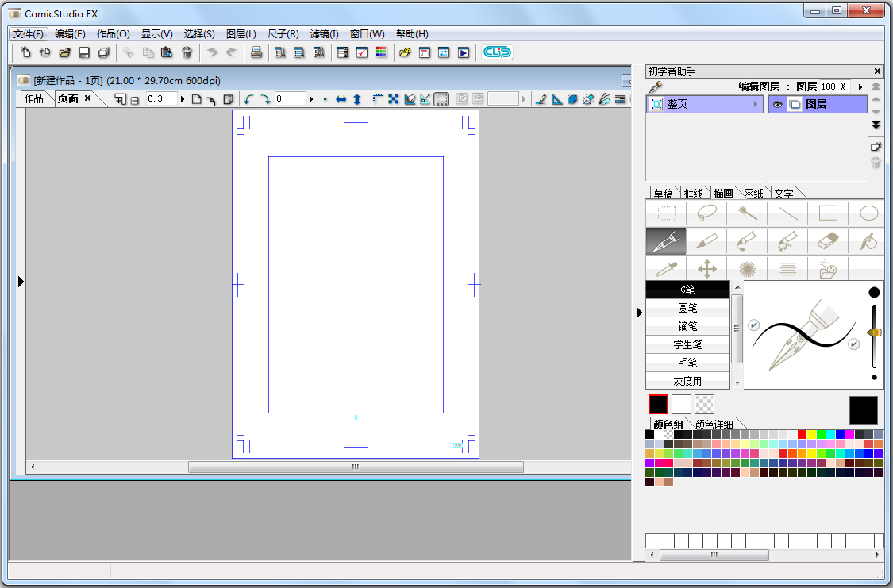Viewport: 893px width, 588px height.
Task: Select the lasso selection tool
Action: [706, 213]
